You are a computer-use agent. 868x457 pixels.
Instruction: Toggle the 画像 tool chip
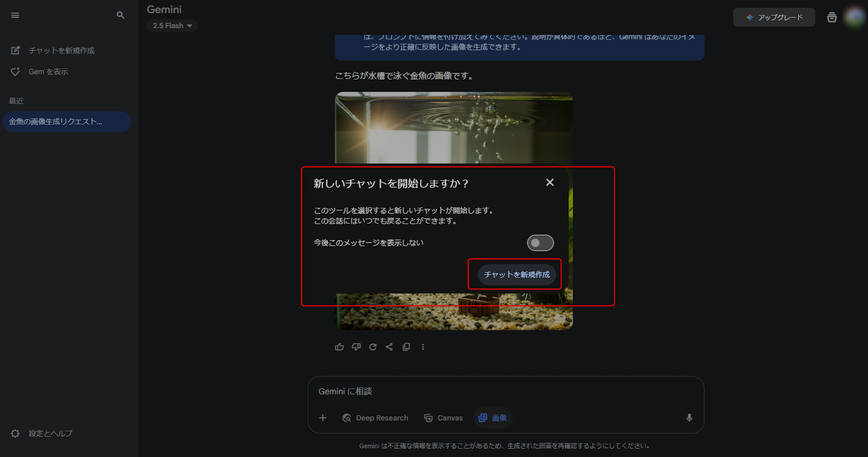pyautogui.click(x=493, y=417)
